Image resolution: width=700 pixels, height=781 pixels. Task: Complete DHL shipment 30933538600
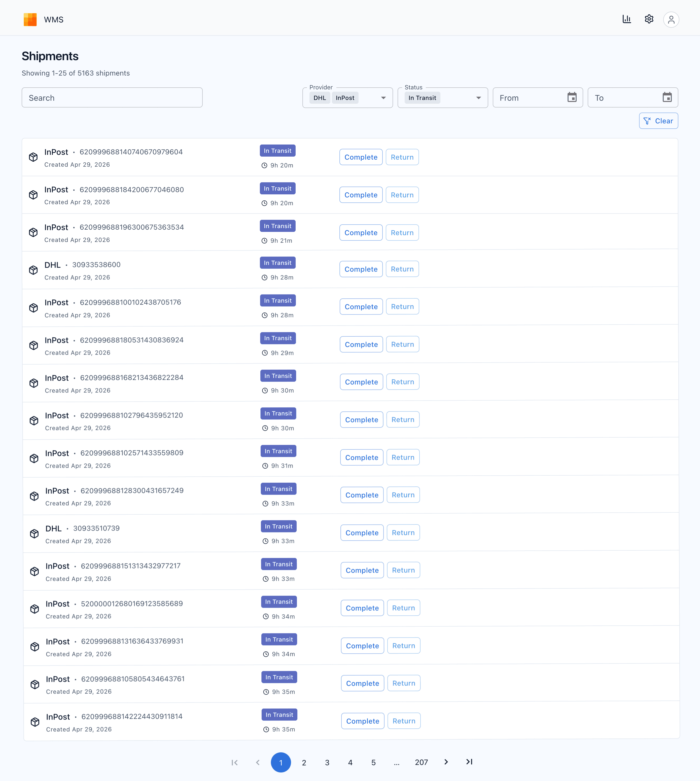click(x=361, y=269)
